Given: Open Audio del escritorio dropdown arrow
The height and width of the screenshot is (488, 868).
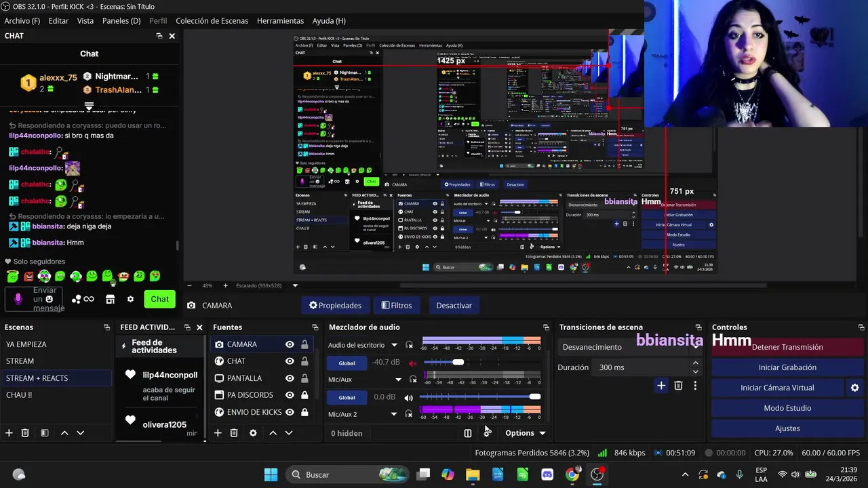Looking at the screenshot, I should 395,345.
